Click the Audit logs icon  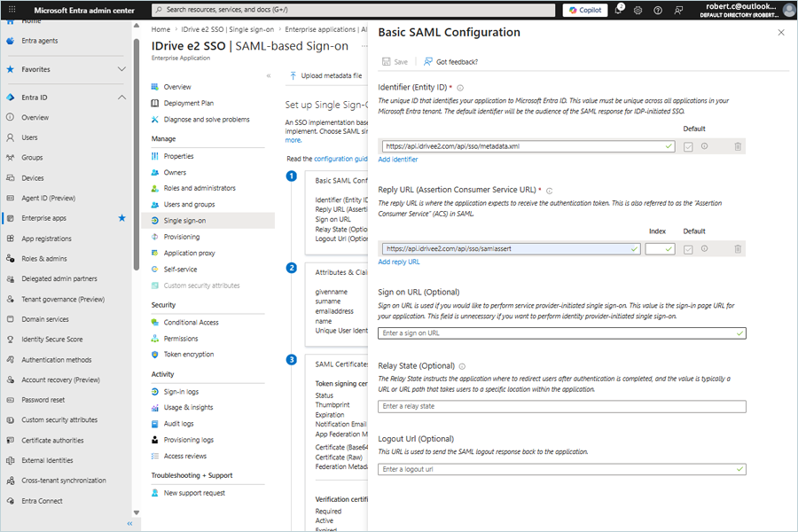click(x=154, y=424)
